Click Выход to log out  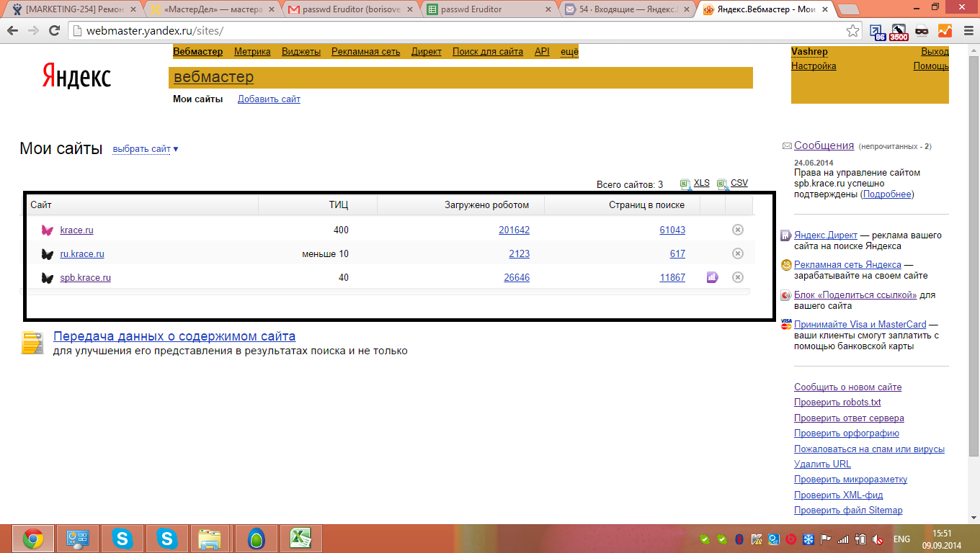[x=935, y=52]
